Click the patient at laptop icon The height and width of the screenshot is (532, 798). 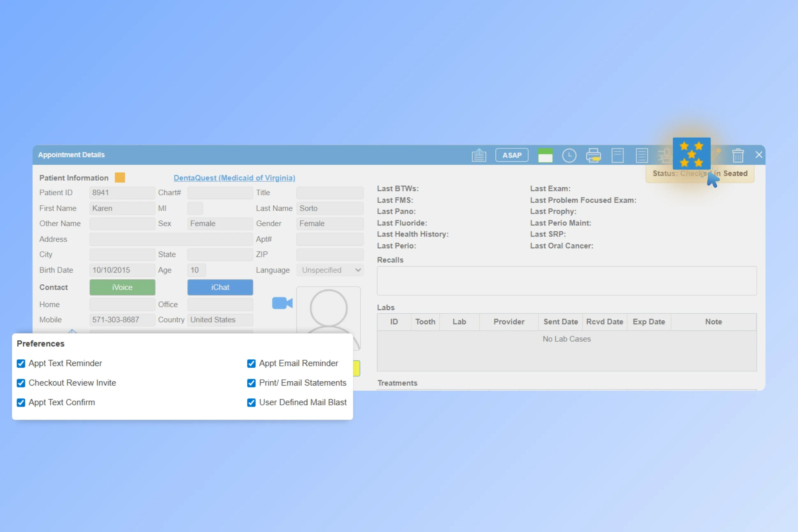coord(664,156)
